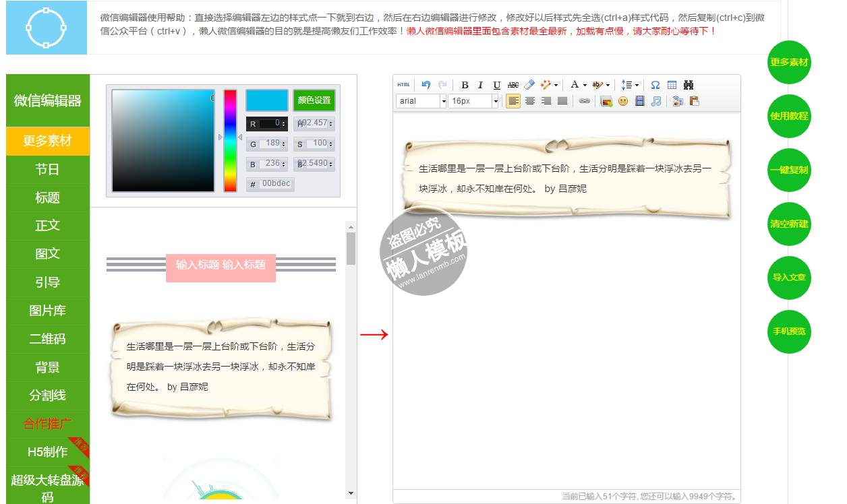This screenshot has width=847, height=504.
Task: Open the 节日 category
Action: (48, 169)
